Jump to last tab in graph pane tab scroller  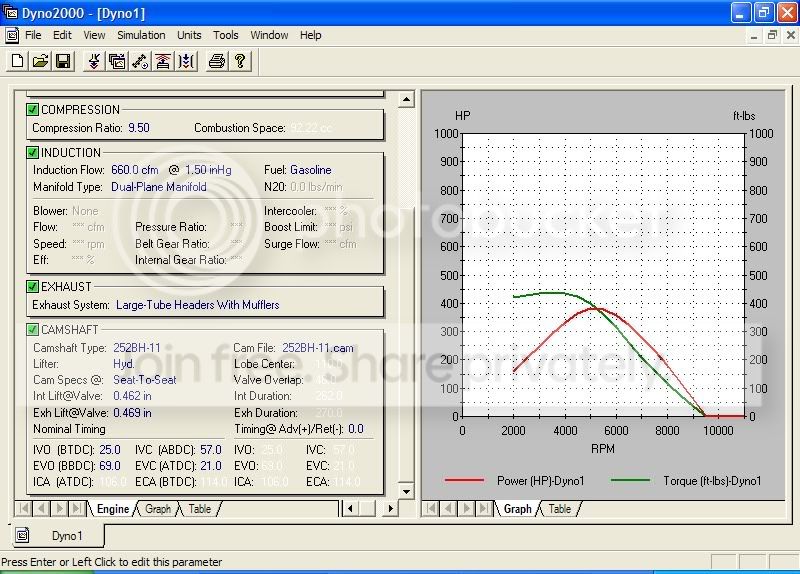coord(483,508)
